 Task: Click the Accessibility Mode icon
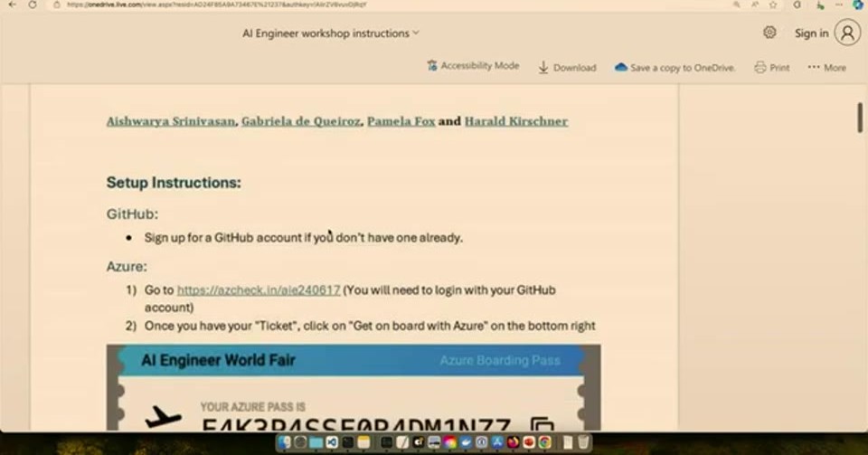pos(432,65)
